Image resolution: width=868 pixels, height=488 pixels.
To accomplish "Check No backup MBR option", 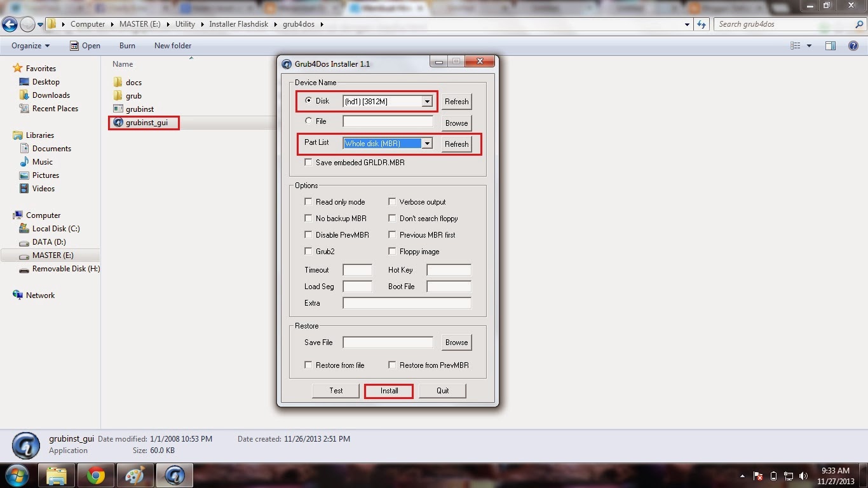I will tap(309, 219).
